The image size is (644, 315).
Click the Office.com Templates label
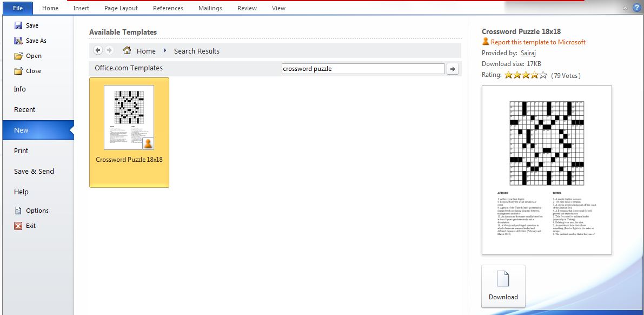(129, 68)
